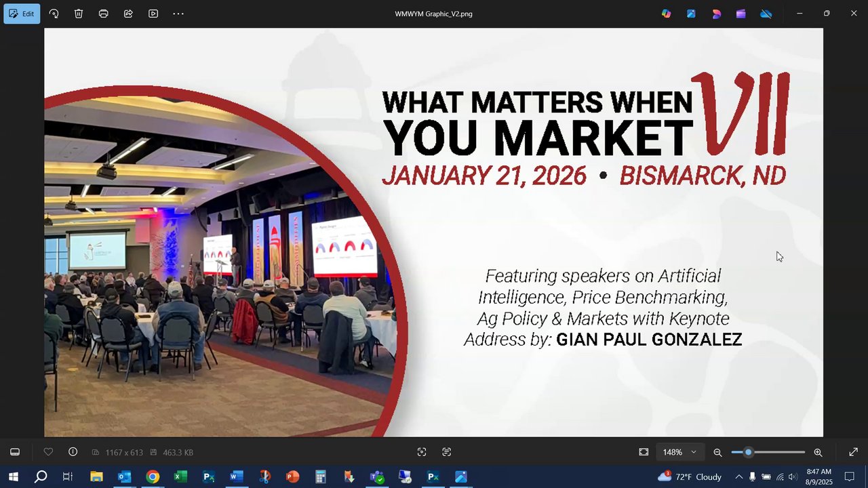Screen dimensions: 868x488
Task: Open the 148% zoom level dropdown
Action: click(679, 452)
